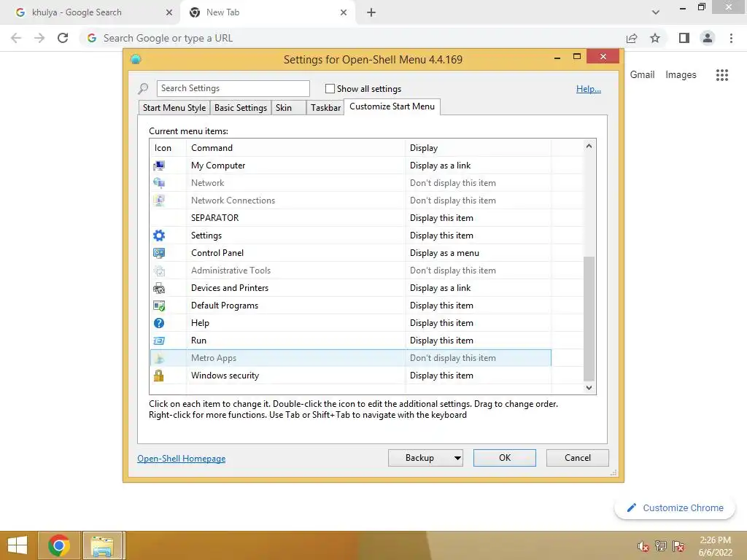Click the muted volume tray icon
This screenshot has width=747, height=560.
coord(643,546)
